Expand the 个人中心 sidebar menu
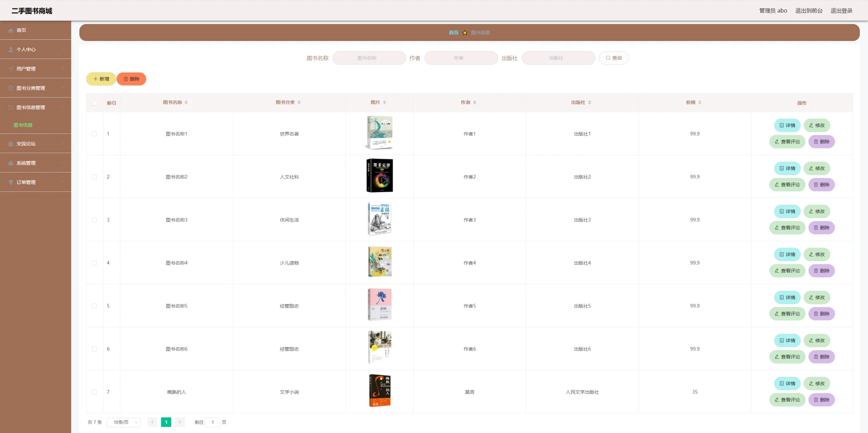 [35, 50]
